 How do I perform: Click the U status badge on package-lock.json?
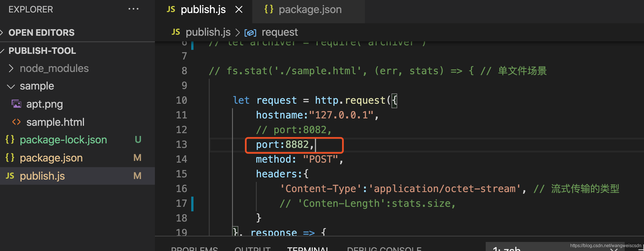[x=138, y=140]
